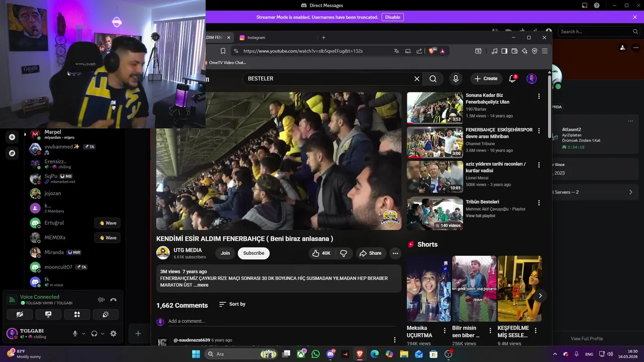Open Brave Leo AI icon
This screenshot has height=362, width=644.
click(x=524, y=51)
